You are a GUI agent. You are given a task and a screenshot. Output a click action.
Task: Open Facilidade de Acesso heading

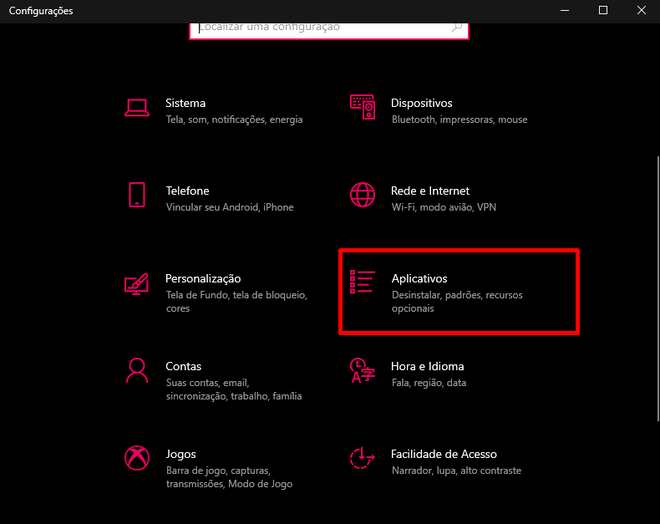(x=444, y=454)
